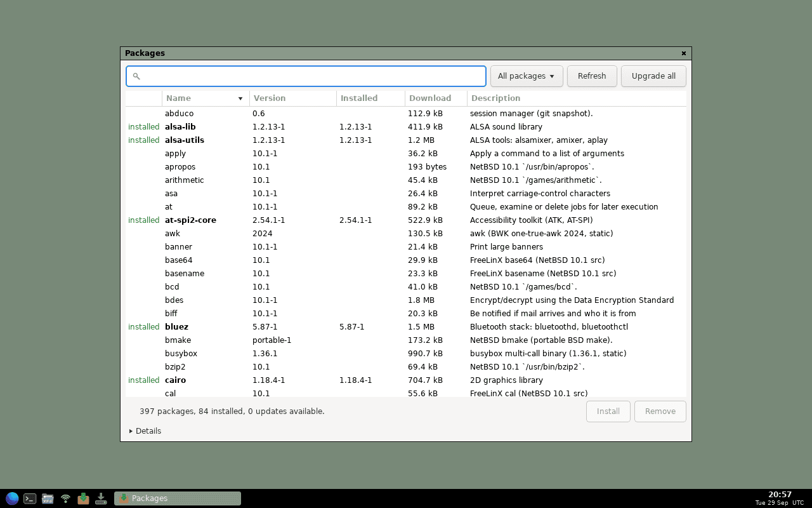
Task: Select the apply package row
Action: [406, 154]
